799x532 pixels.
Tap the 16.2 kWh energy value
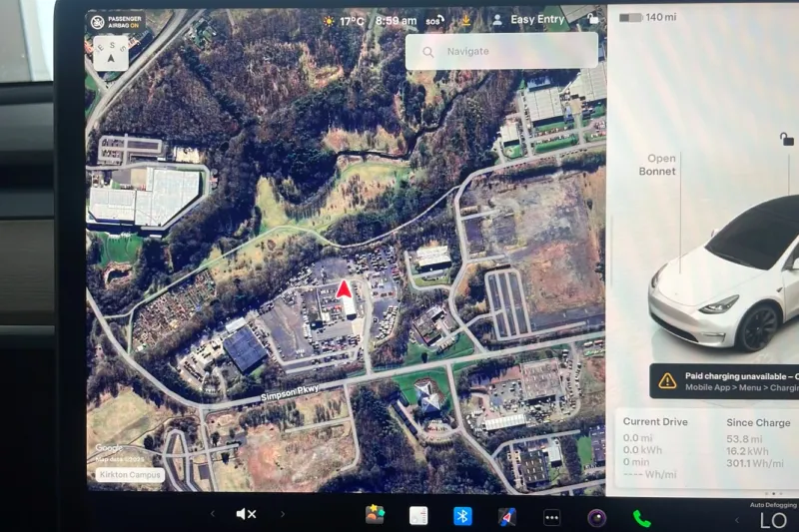click(x=747, y=451)
